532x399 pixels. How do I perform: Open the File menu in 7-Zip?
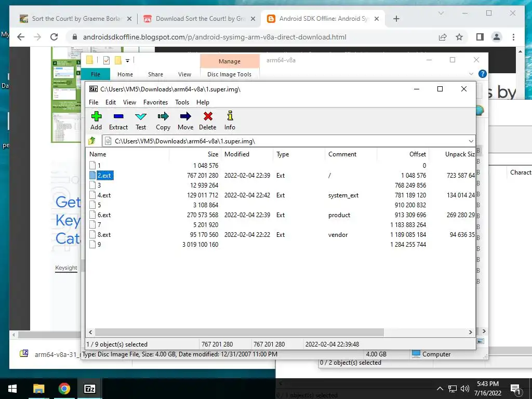(x=94, y=102)
